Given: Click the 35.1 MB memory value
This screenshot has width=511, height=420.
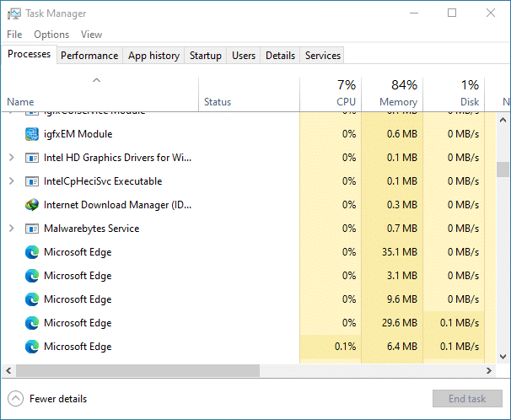Looking at the screenshot, I should (x=400, y=252).
